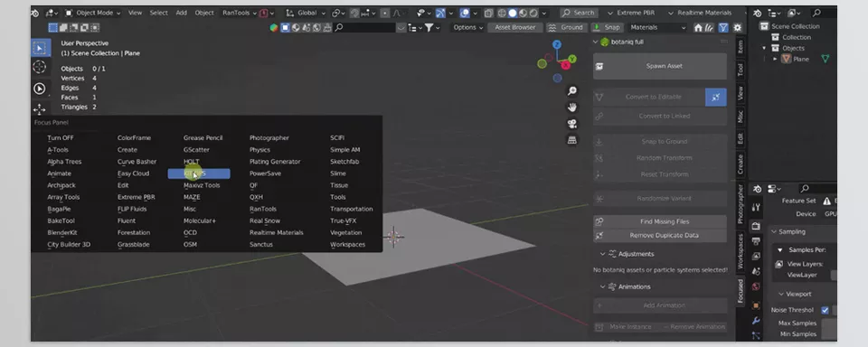Click Remove Duplicate Data button

(x=660, y=235)
